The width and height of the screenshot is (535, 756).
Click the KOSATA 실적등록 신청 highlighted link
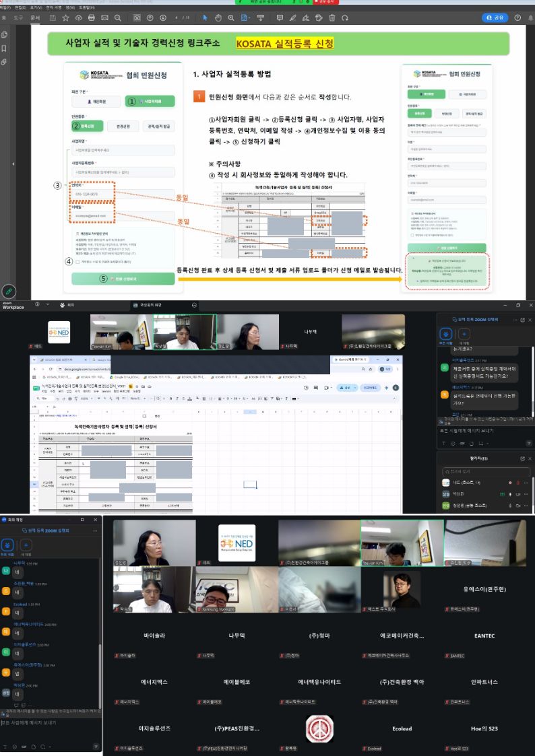[x=285, y=44]
